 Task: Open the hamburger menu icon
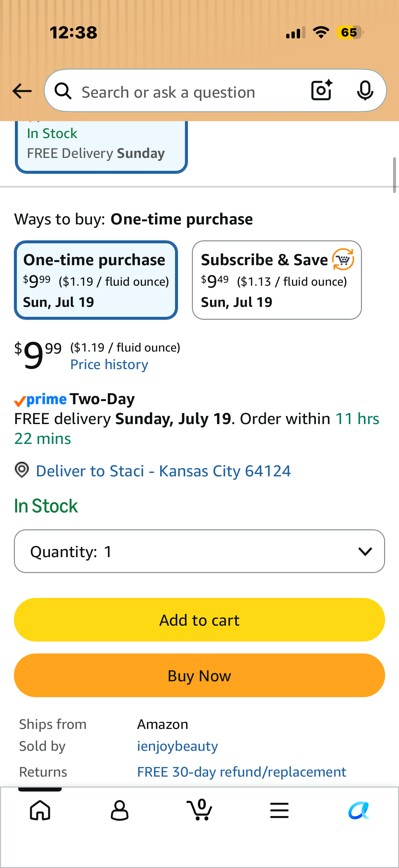point(279,810)
